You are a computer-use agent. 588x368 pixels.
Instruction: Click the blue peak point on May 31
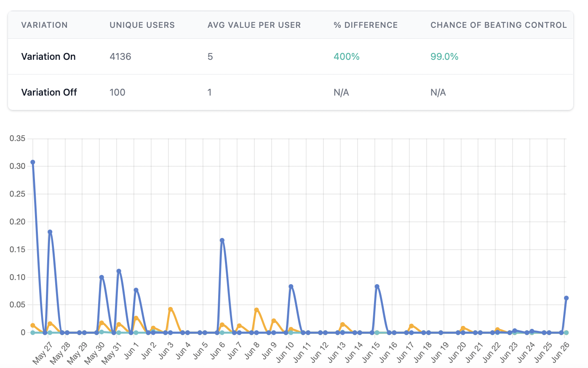click(x=119, y=271)
